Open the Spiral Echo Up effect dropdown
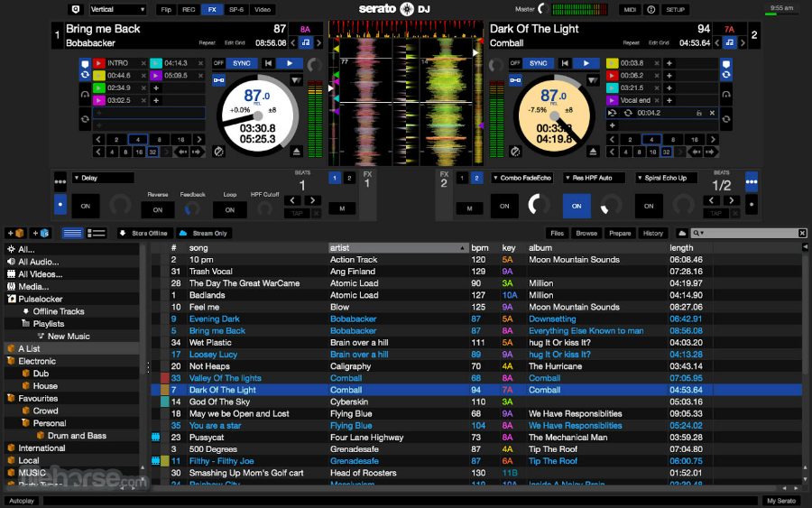The image size is (812, 508). click(666, 178)
